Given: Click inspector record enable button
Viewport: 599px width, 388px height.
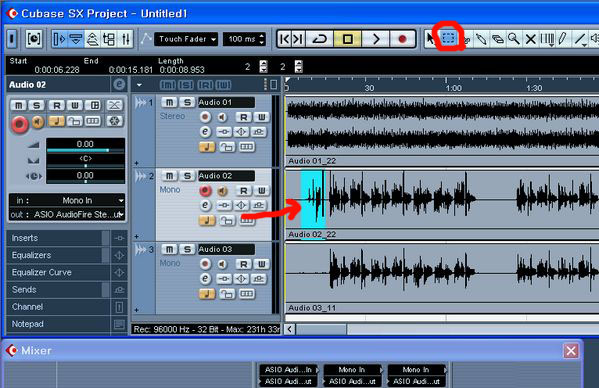Looking at the screenshot, I should pyautogui.click(x=19, y=124).
